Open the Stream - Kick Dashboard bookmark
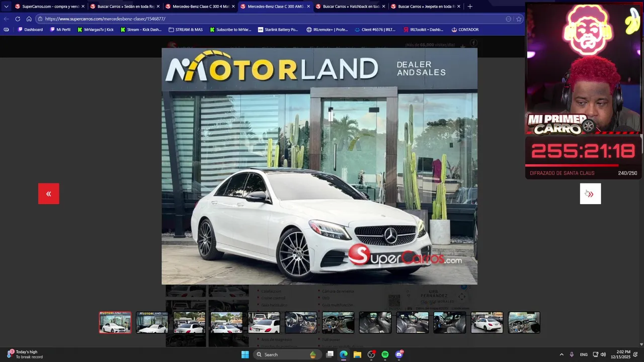This screenshot has height=362, width=644. click(141, 30)
